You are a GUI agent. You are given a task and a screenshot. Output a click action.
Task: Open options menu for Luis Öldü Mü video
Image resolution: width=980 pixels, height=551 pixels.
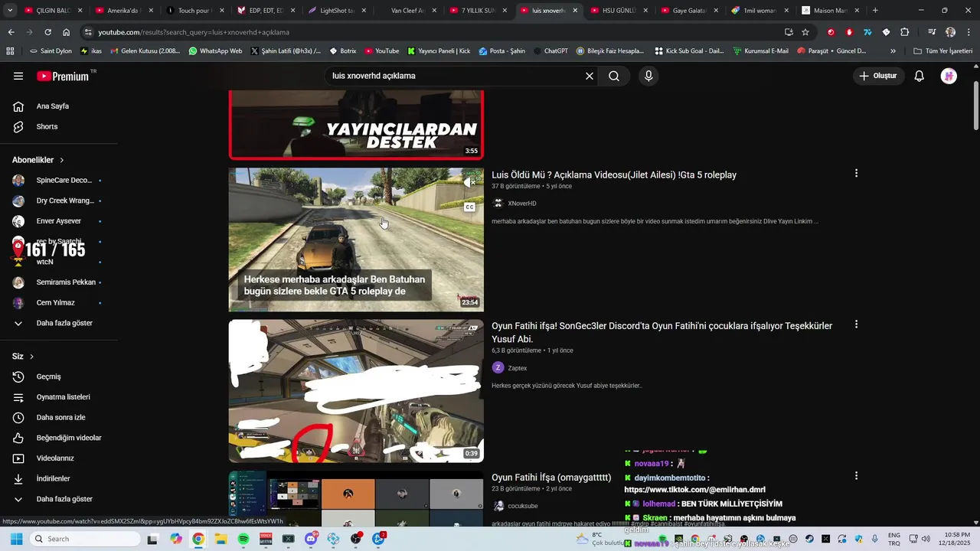(856, 174)
